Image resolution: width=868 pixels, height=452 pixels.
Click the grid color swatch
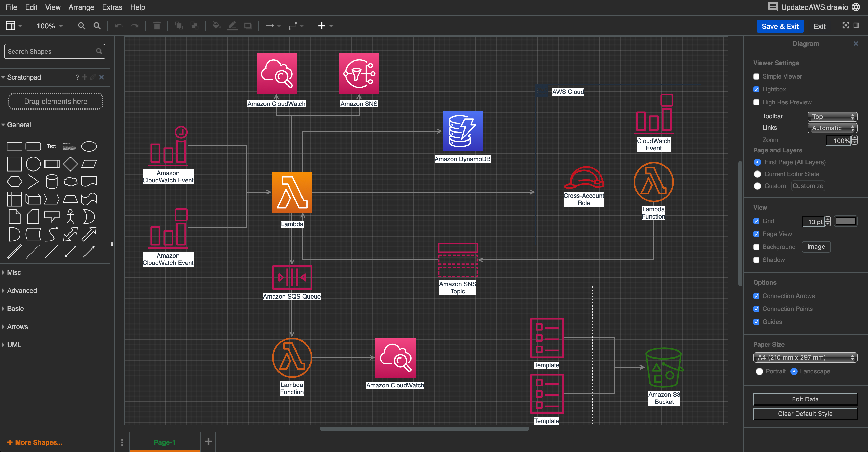[x=846, y=221]
